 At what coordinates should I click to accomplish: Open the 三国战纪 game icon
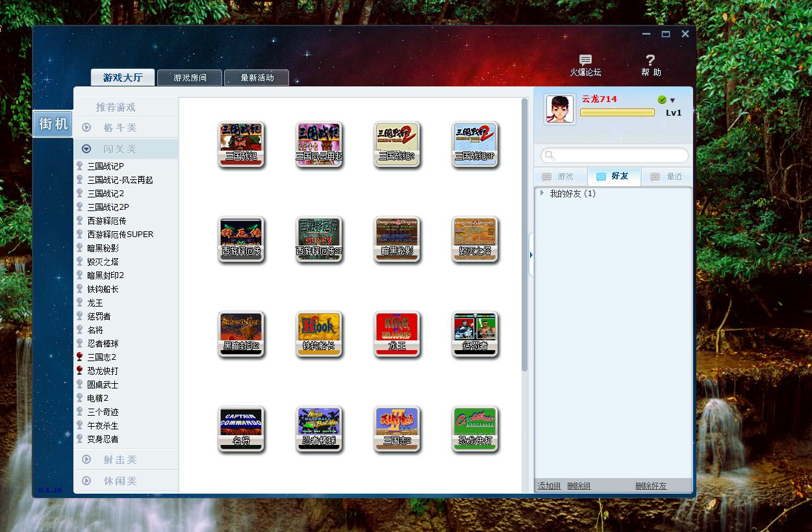tap(241, 144)
